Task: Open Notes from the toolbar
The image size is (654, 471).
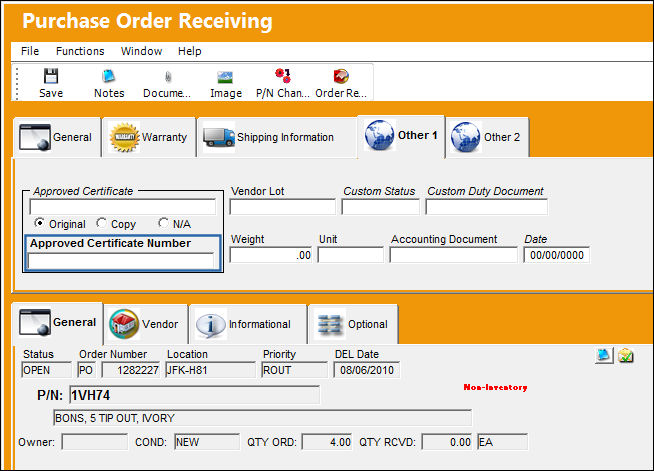Action: pyautogui.click(x=109, y=83)
